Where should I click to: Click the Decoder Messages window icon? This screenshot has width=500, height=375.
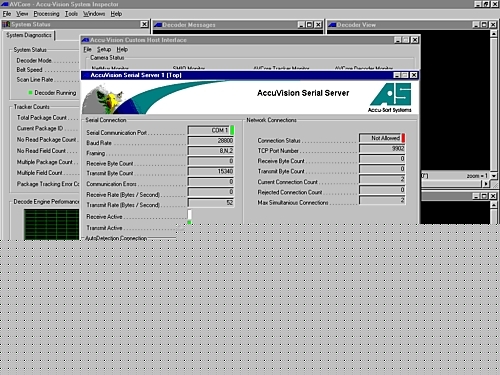click(158, 25)
